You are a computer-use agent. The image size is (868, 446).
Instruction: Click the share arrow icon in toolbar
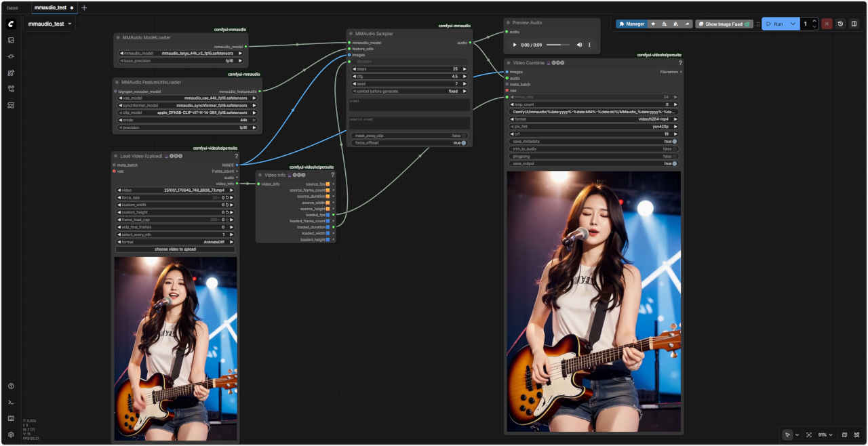(x=687, y=24)
